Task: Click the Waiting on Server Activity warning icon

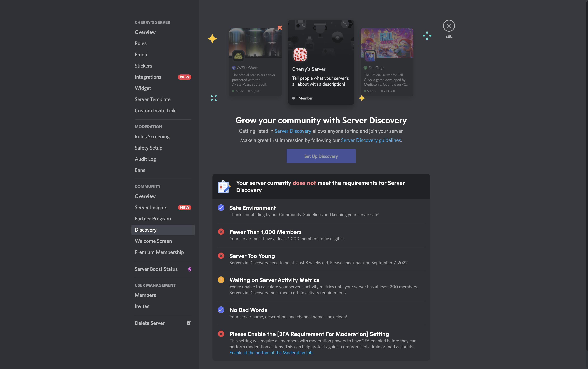Action: pyautogui.click(x=221, y=280)
